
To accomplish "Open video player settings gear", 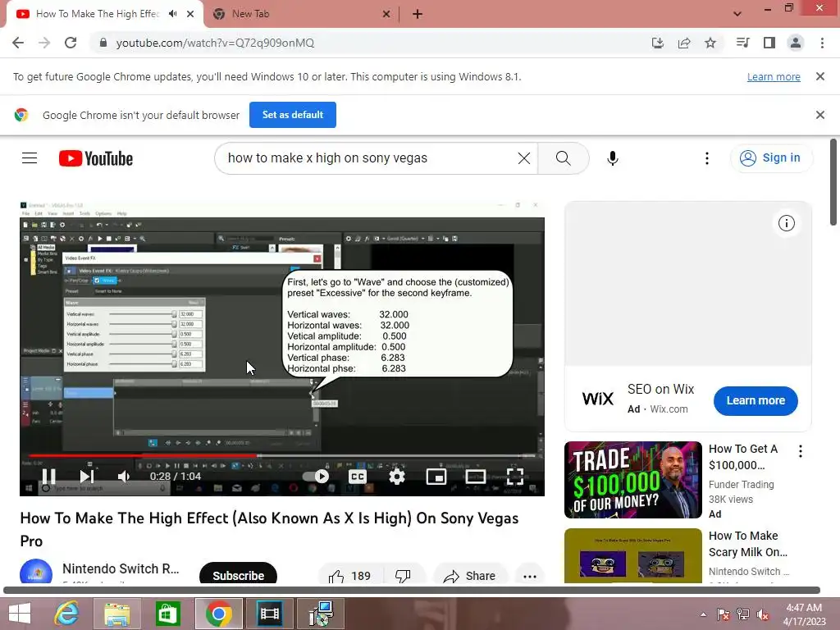I will tap(397, 477).
